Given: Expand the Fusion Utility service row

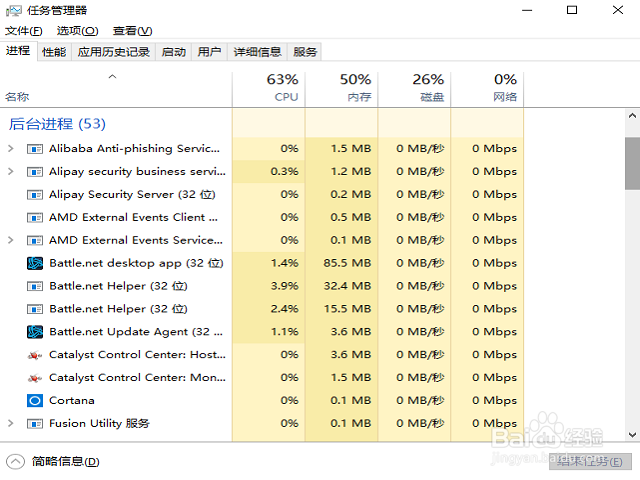Looking at the screenshot, I should click(10, 424).
